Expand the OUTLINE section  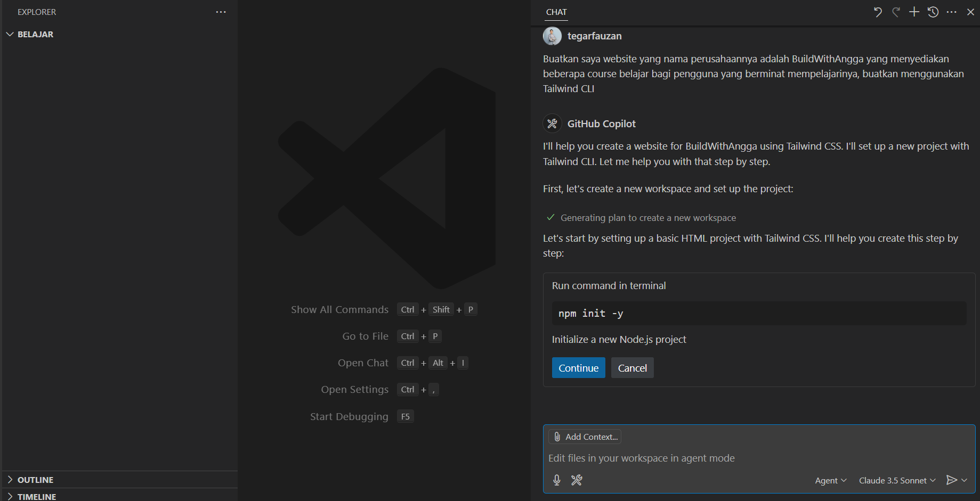pos(120,480)
